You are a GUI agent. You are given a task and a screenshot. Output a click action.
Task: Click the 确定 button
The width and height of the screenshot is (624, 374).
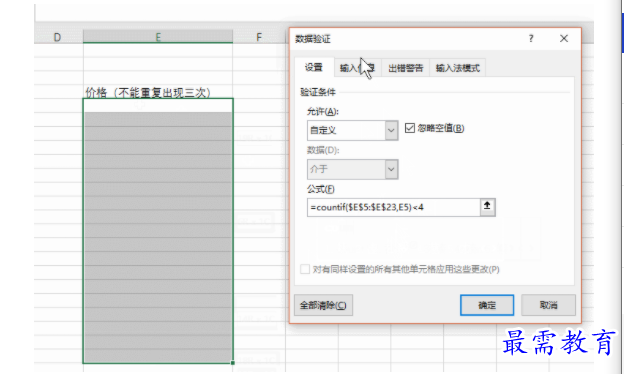tap(487, 305)
